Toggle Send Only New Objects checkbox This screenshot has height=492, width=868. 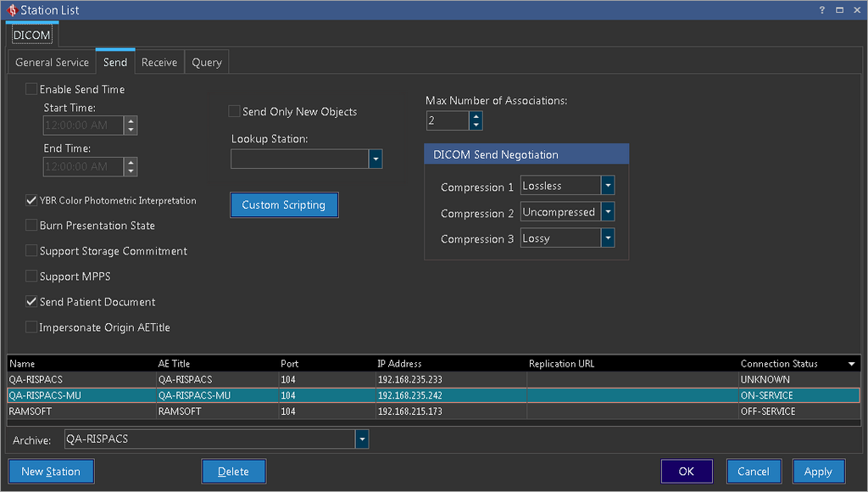coord(235,111)
